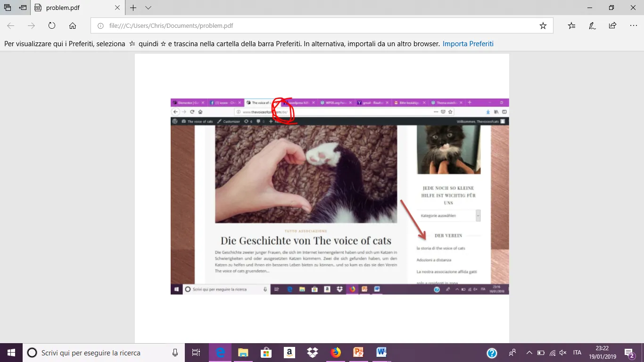
Task: Open the People icon in the taskbar
Action: pyautogui.click(x=512, y=353)
